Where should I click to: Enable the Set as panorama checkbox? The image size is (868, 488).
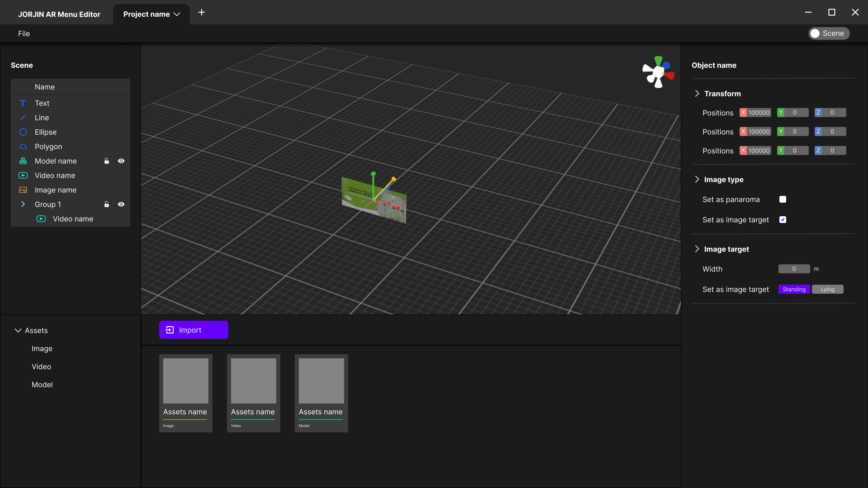pos(782,199)
